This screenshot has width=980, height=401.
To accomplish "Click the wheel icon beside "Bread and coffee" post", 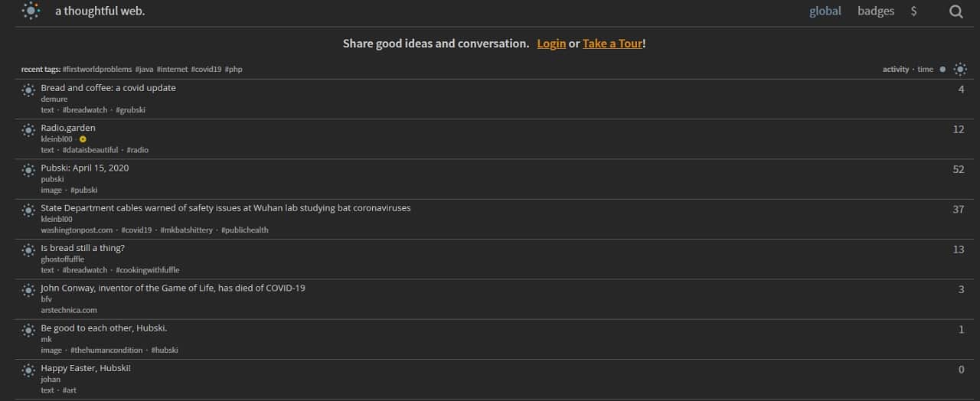I will pyautogui.click(x=28, y=90).
